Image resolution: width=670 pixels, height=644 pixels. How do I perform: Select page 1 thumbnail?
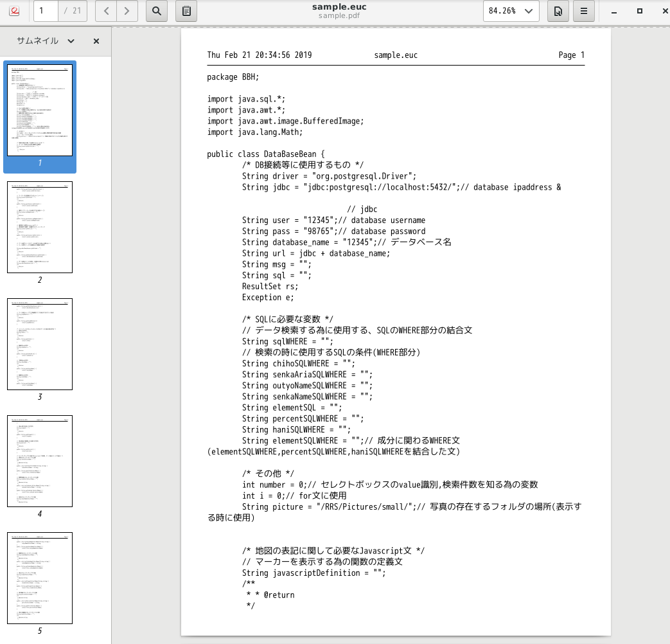(40, 111)
